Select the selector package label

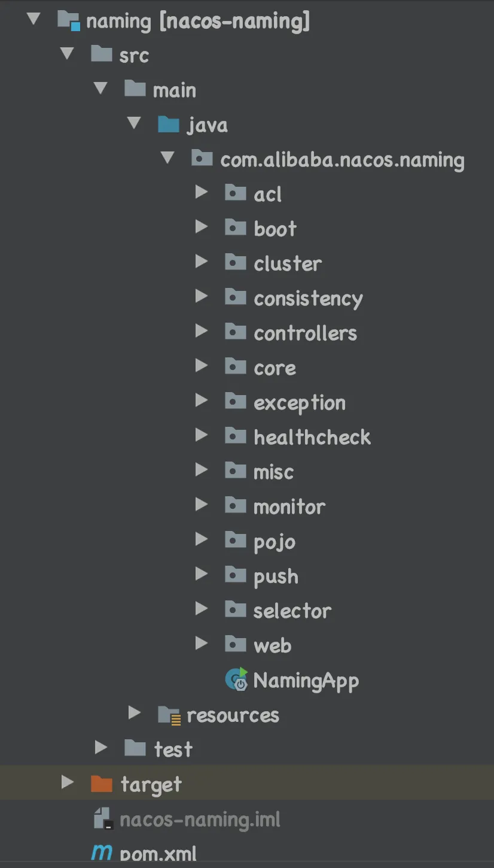pos(292,611)
